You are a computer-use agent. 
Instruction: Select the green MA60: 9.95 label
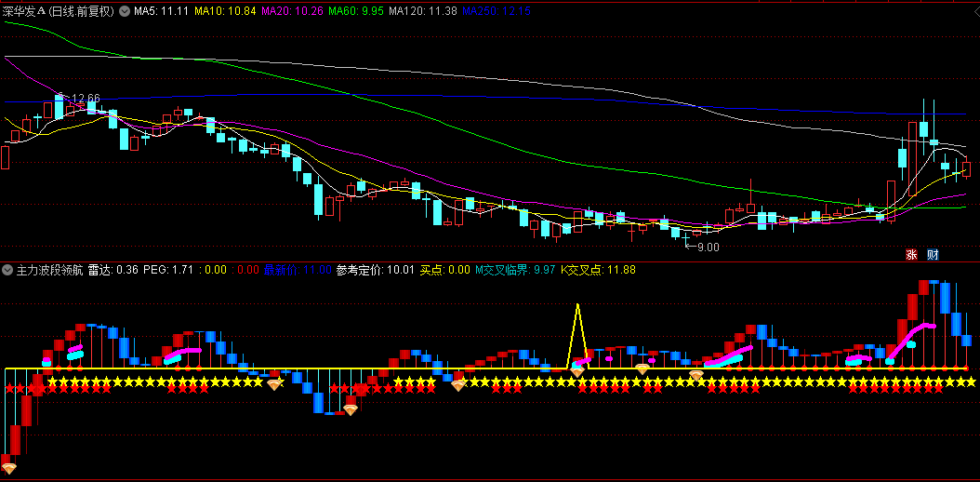click(356, 10)
